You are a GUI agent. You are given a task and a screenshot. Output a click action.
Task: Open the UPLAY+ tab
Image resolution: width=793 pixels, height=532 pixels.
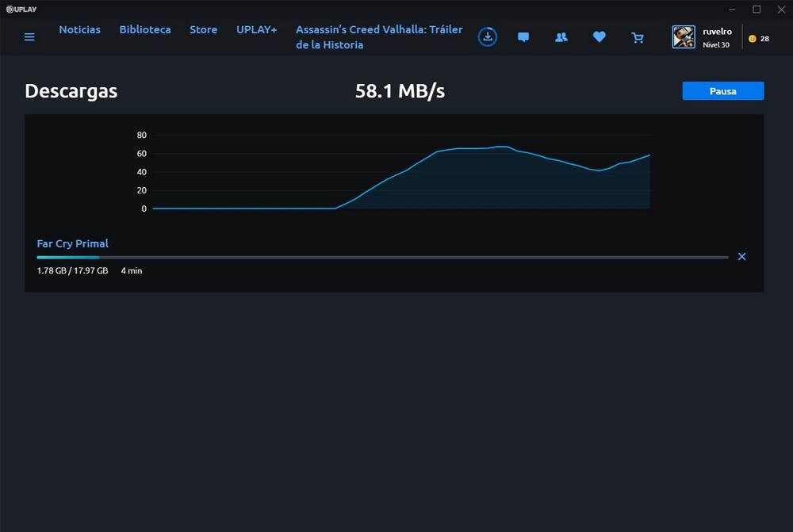(256, 29)
